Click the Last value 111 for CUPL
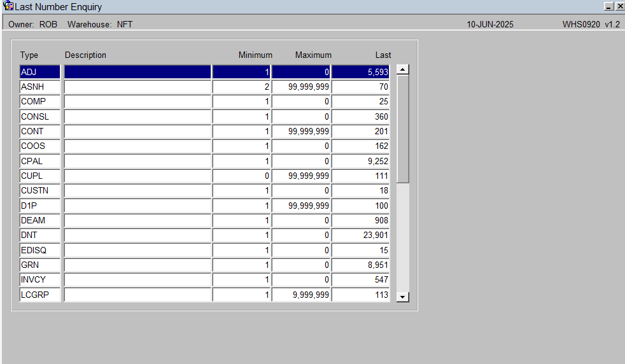This screenshot has width=625, height=364. (x=361, y=176)
